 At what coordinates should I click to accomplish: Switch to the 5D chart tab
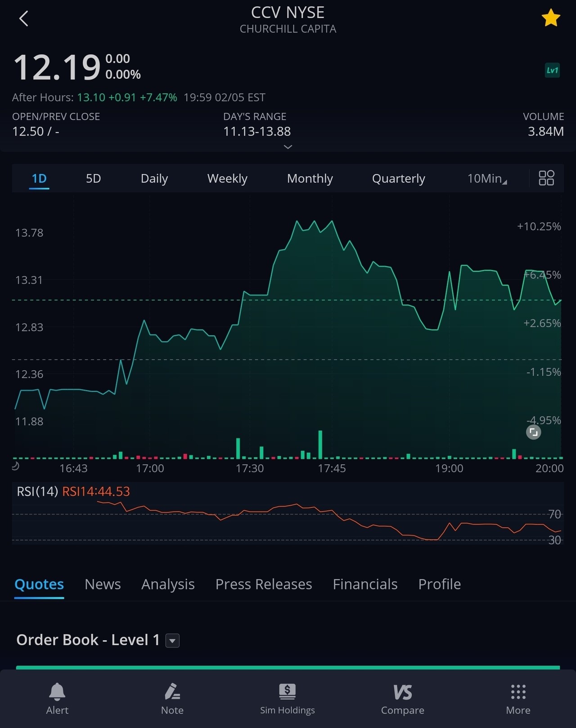click(x=93, y=179)
